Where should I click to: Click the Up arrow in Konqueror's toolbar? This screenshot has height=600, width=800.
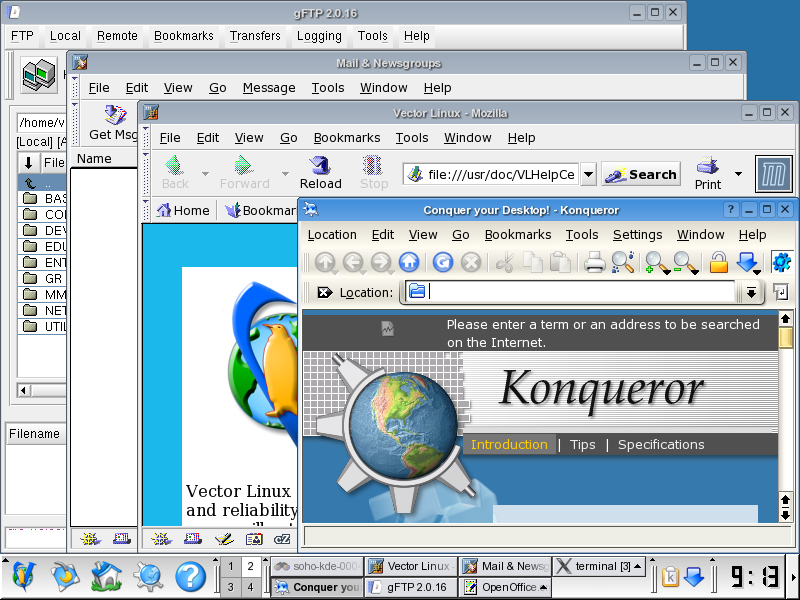325,263
